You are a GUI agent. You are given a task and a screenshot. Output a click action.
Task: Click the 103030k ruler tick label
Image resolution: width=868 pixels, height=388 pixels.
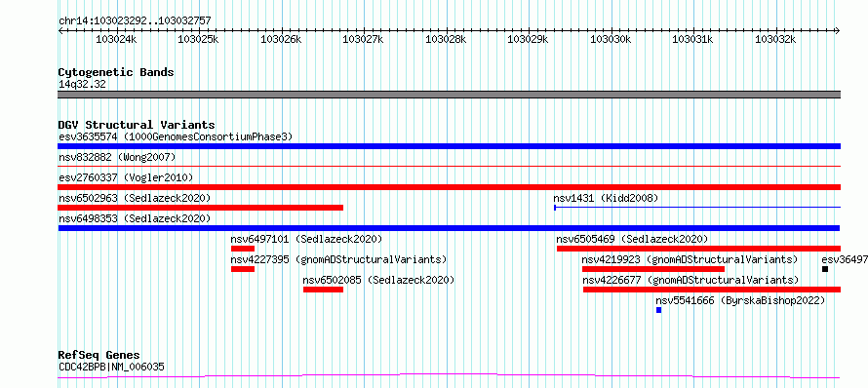610,39
